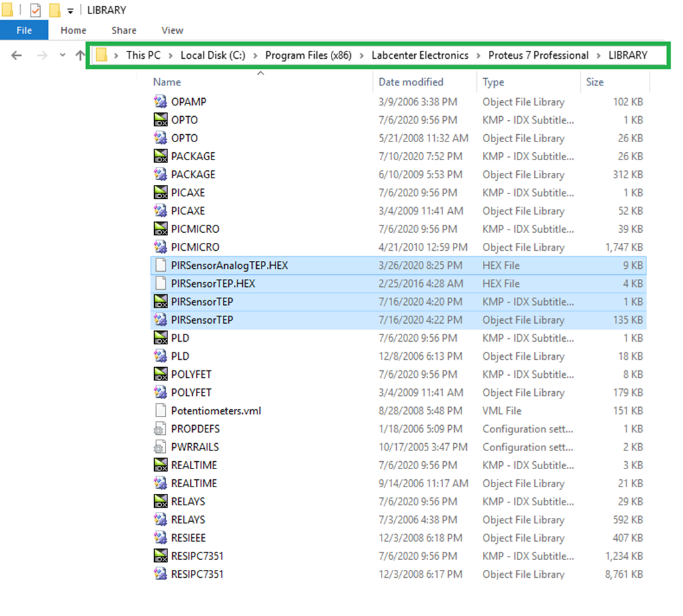Select the RELAYS IDX subtitle file icon
Image resolution: width=683 pixels, height=616 pixels.
point(160,502)
